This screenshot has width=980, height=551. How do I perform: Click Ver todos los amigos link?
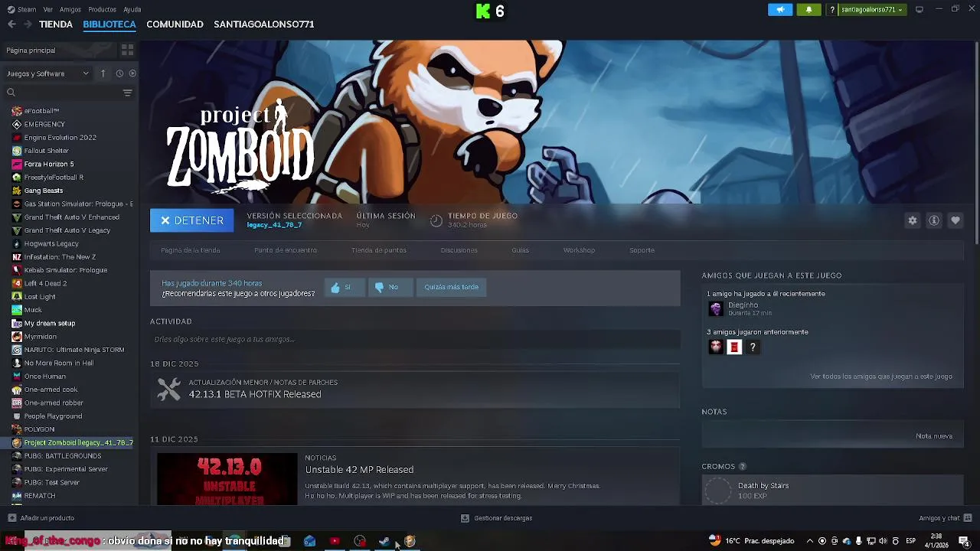click(x=881, y=377)
